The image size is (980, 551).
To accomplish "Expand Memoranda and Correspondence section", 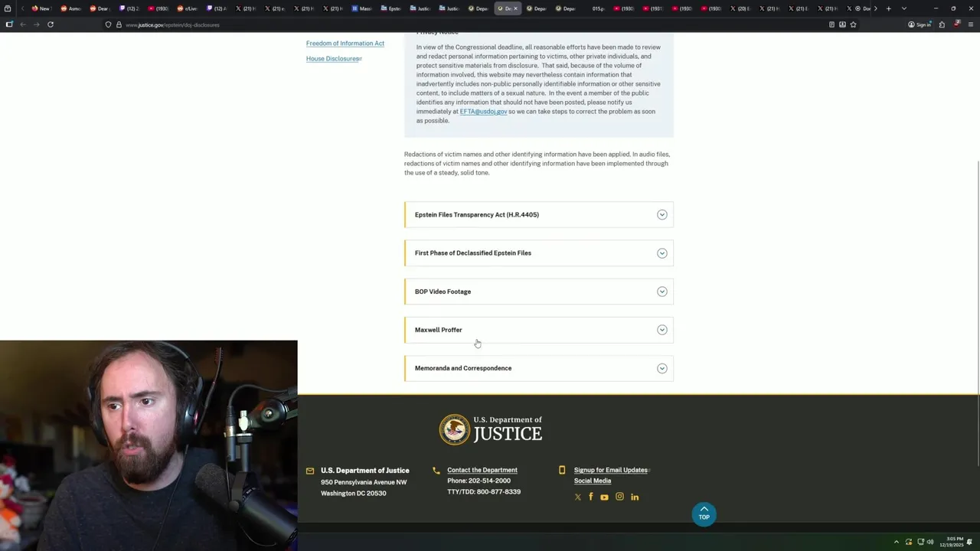I will pos(539,368).
